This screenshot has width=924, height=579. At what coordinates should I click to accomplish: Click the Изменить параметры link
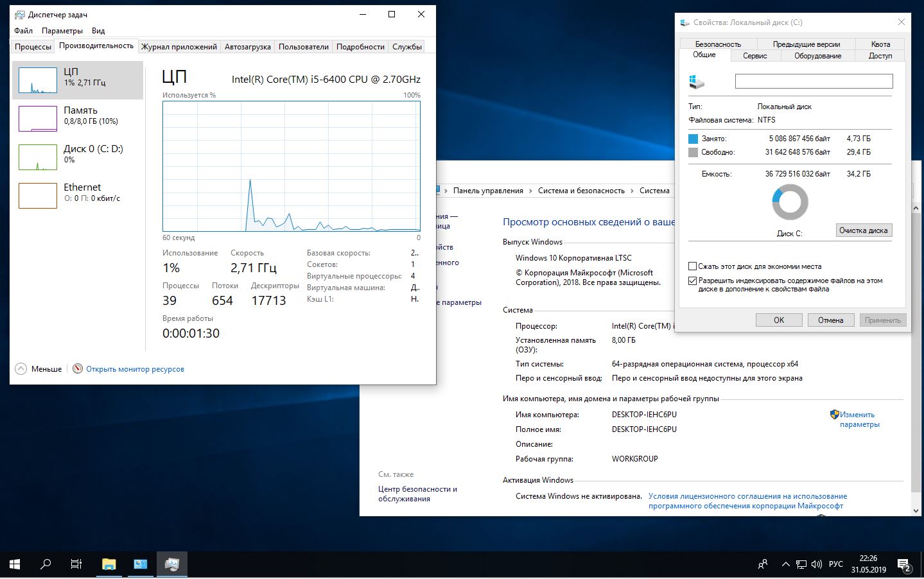[860, 419]
